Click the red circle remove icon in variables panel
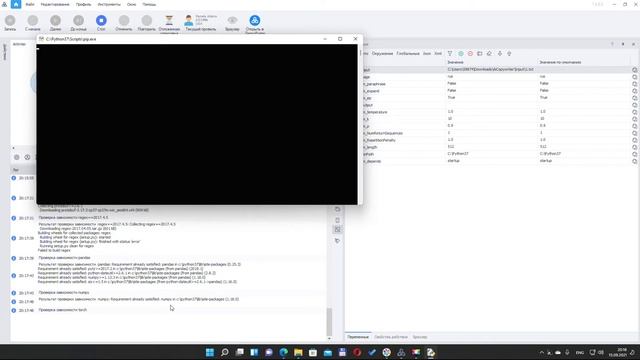This screenshot has height=360, width=640. click(470, 53)
